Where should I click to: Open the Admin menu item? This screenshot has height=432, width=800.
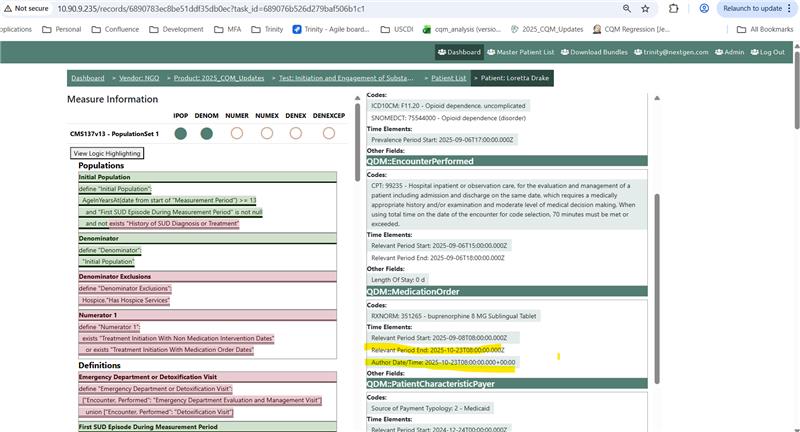click(729, 52)
